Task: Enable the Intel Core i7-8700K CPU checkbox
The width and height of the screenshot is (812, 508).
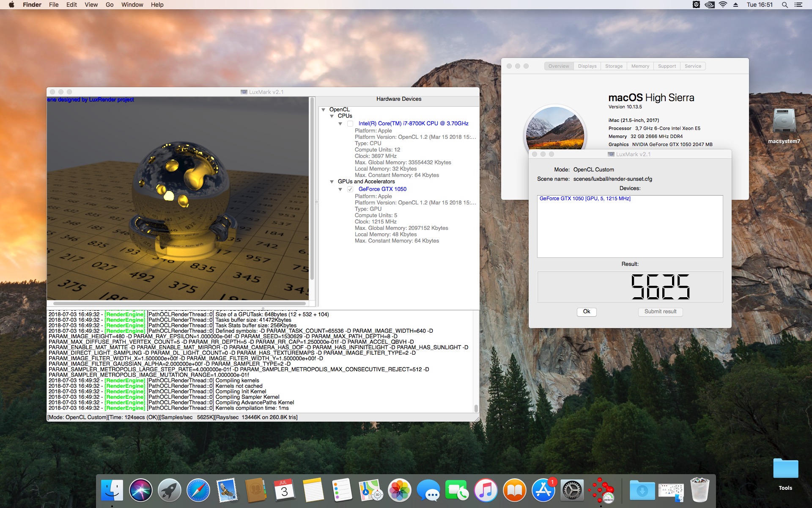Action: [350, 124]
